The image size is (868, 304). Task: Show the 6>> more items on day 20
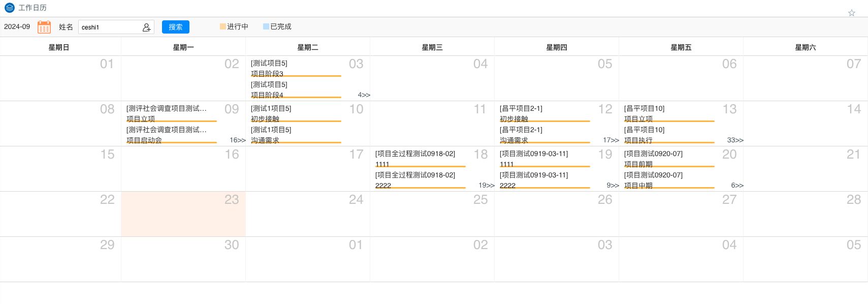(737, 186)
